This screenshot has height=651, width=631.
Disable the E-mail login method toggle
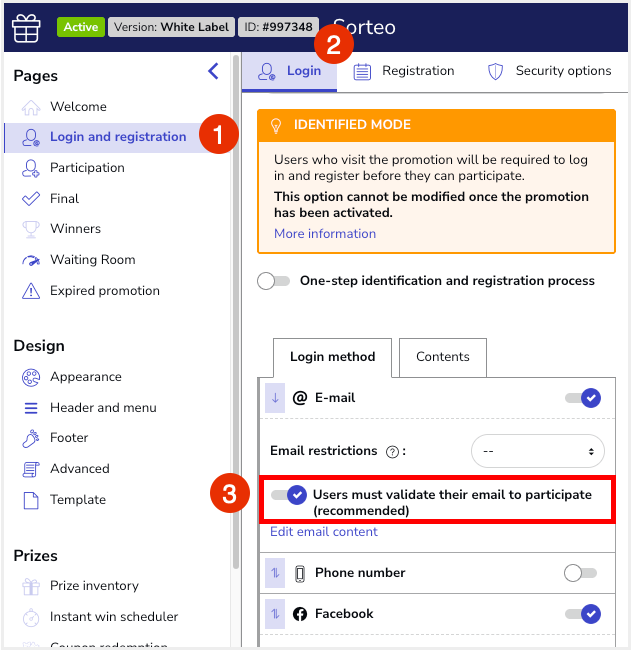click(583, 398)
